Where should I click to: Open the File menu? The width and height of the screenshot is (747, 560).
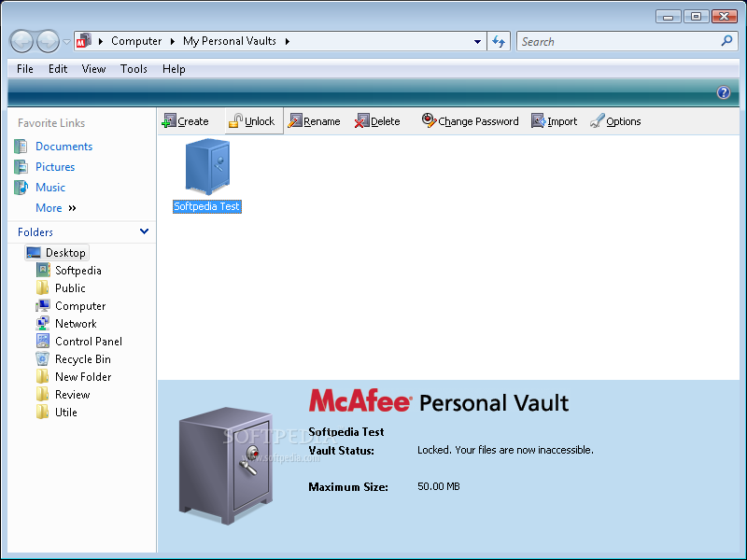(x=25, y=69)
